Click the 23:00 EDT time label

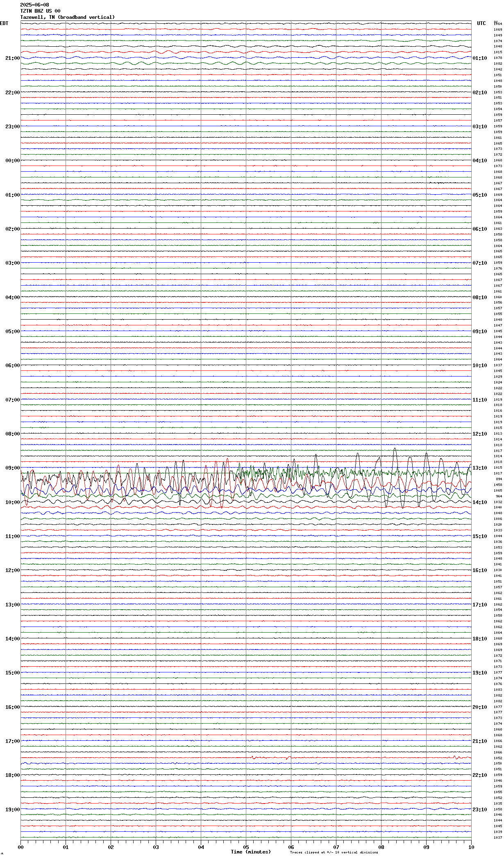[13, 127]
